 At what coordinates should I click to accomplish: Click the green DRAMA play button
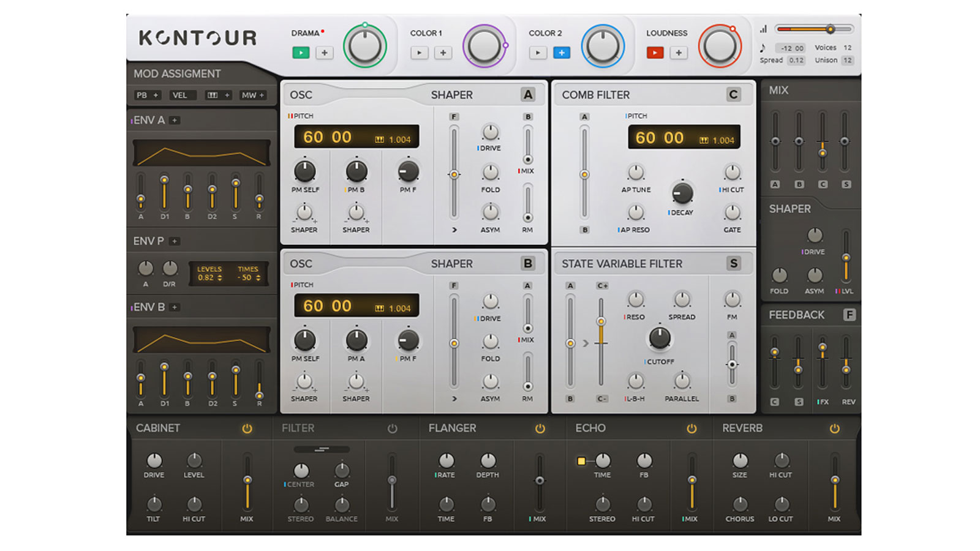[x=301, y=53]
